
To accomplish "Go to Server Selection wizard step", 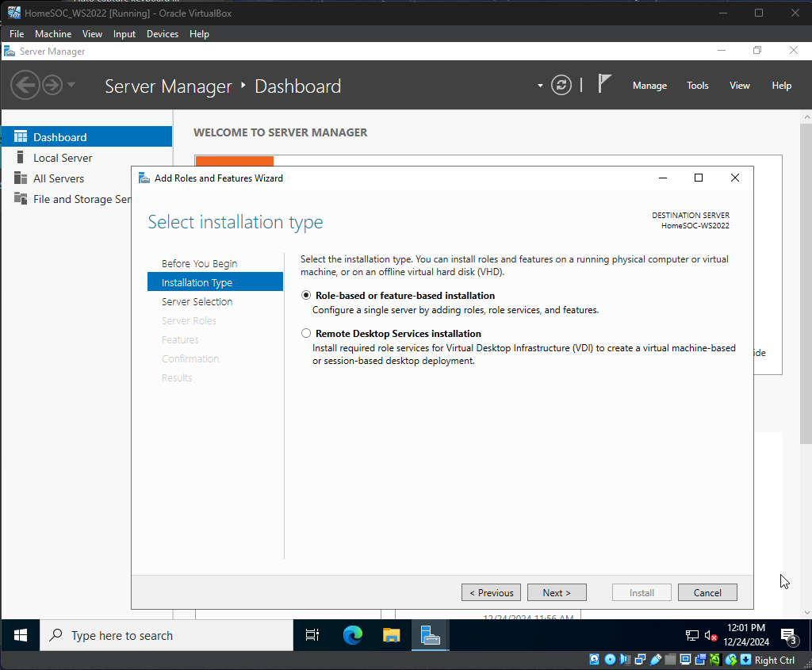I will (x=197, y=301).
